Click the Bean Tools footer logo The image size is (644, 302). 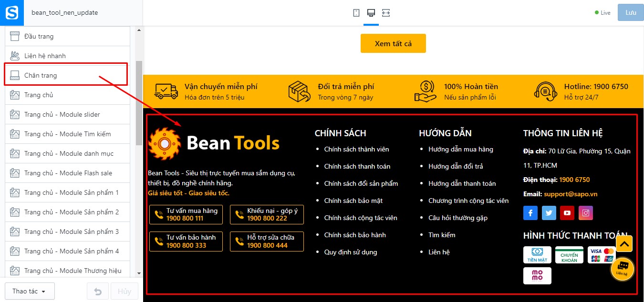coord(214,143)
